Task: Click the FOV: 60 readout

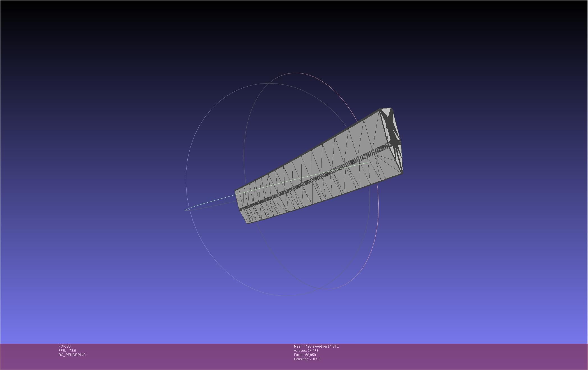Action: tap(65, 346)
